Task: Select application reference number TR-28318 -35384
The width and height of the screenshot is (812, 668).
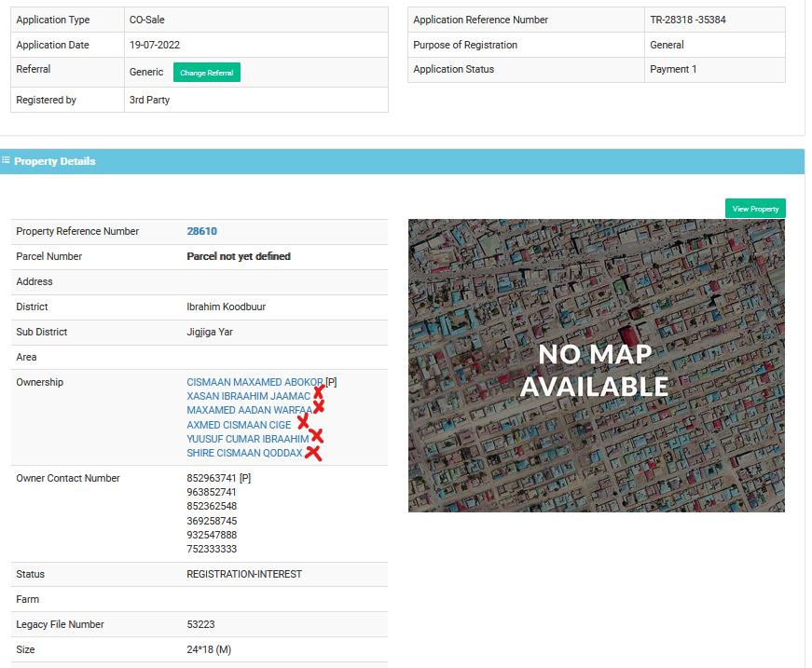Action: click(688, 20)
